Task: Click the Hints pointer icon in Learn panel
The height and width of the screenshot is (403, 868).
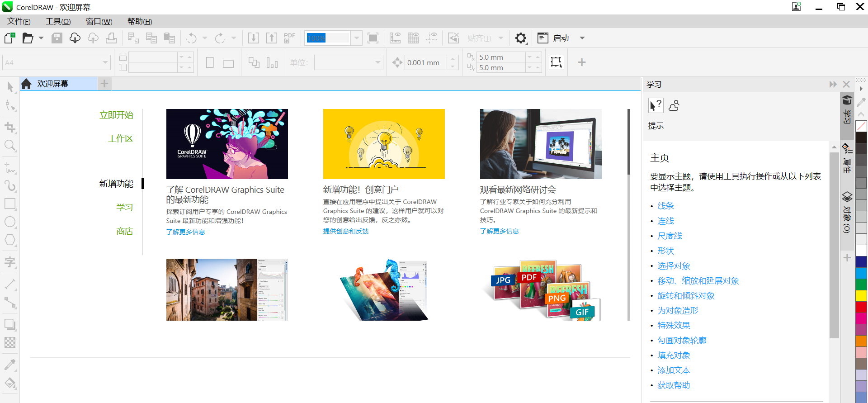Action: pos(656,105)
